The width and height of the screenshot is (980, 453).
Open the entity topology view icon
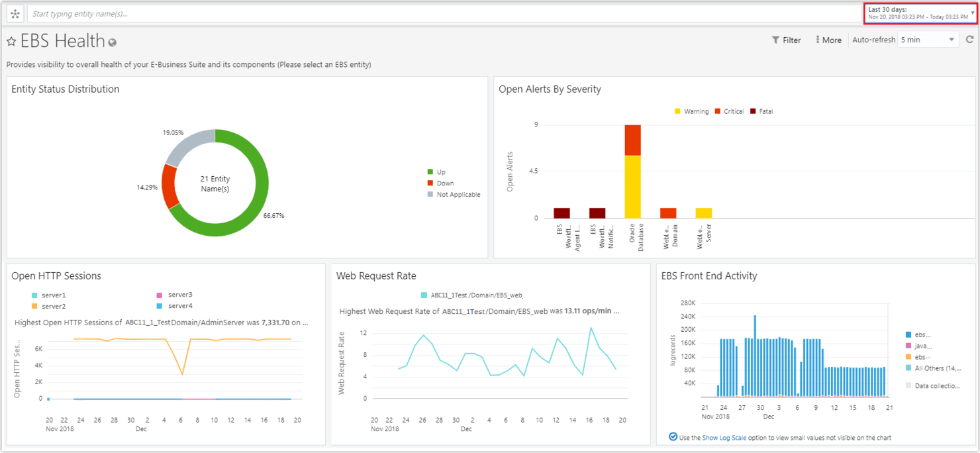[x=15, y=13]
